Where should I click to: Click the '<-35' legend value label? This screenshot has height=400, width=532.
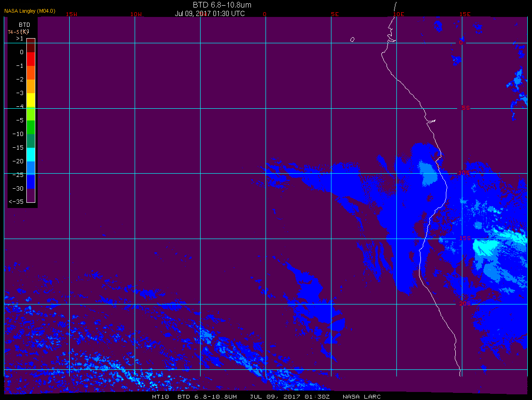pyautogui.click(x=16, y=201)
